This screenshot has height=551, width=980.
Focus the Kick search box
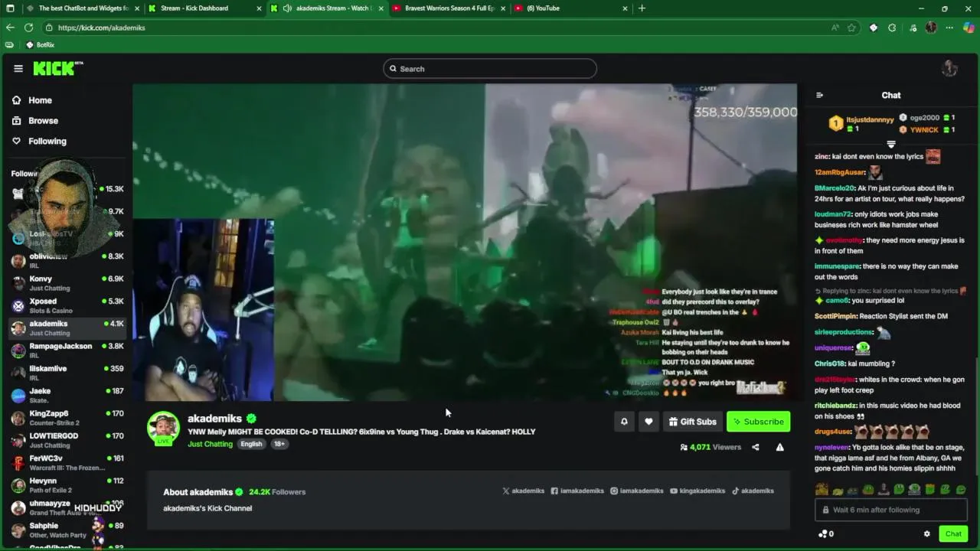coord(490,69)
